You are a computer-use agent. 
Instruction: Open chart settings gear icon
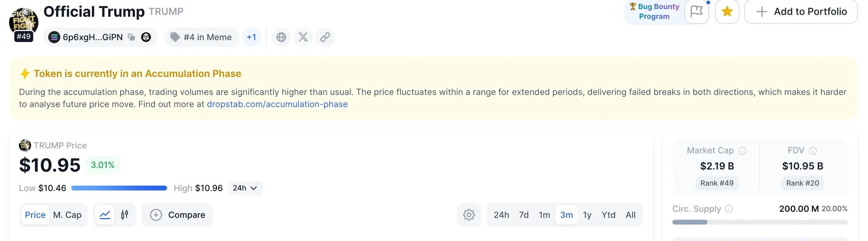(x=469, y=215)
